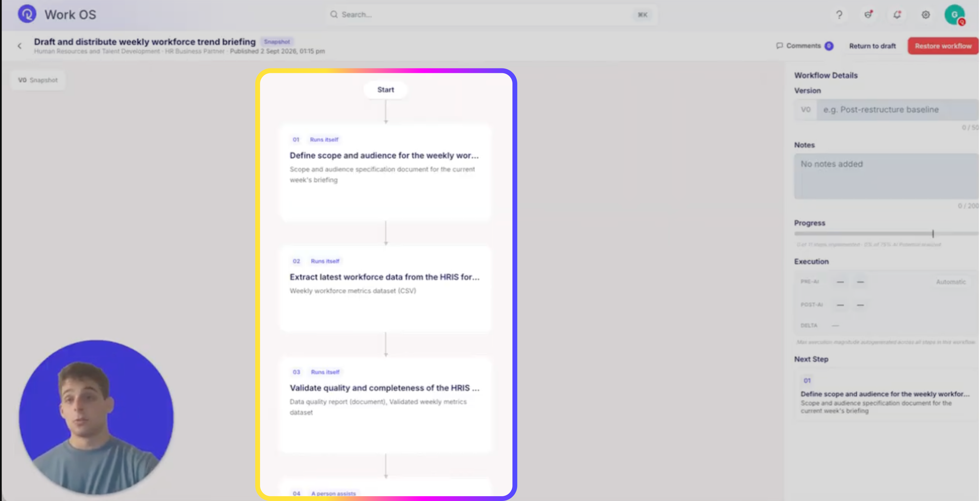Image resolution: width=980 pixels, height=501 pixels.
Task: Click the Snapshot badge beside the title
Action: click(276, 41)
